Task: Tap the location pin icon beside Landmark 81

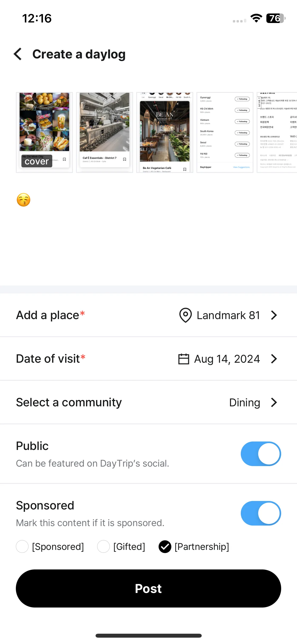Action: (x=186, y=315)
